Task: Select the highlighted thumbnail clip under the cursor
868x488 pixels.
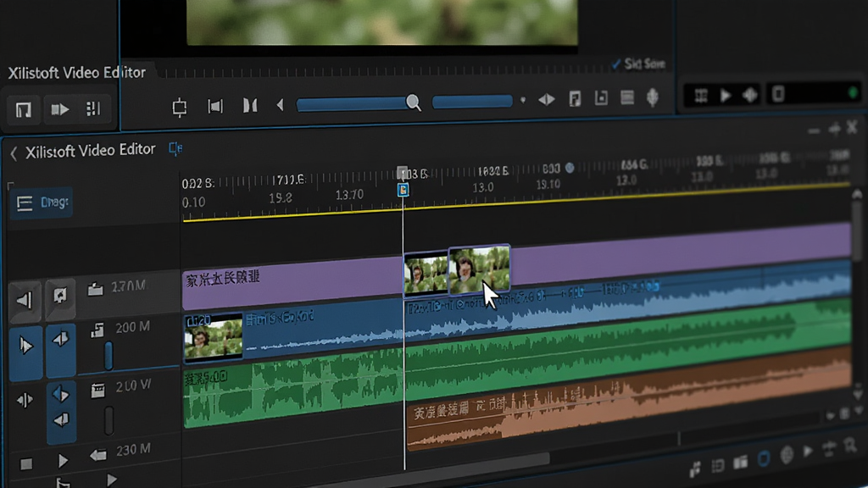Action: tap(480, 269)
